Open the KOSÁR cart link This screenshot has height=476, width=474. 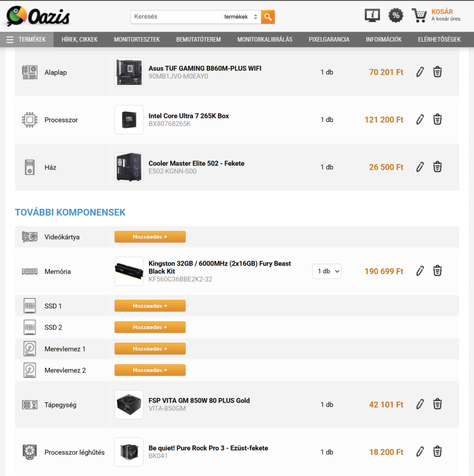coord(442,11)
